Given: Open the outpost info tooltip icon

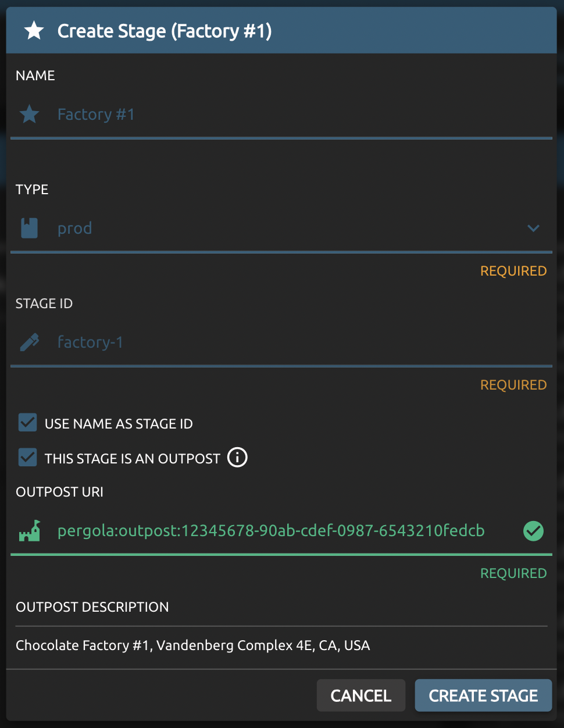Looking at the screenshot, I should (237, 458).
